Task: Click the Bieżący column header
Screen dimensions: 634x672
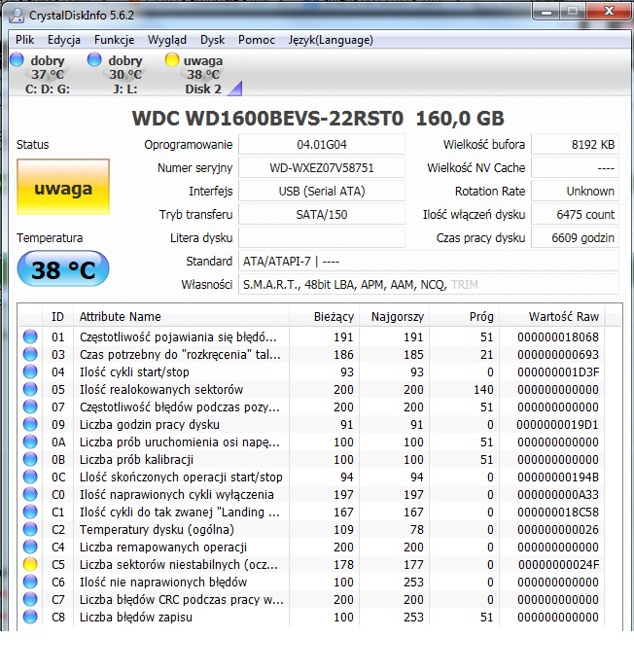Action: pyautogui.click(x=324, y=317)
